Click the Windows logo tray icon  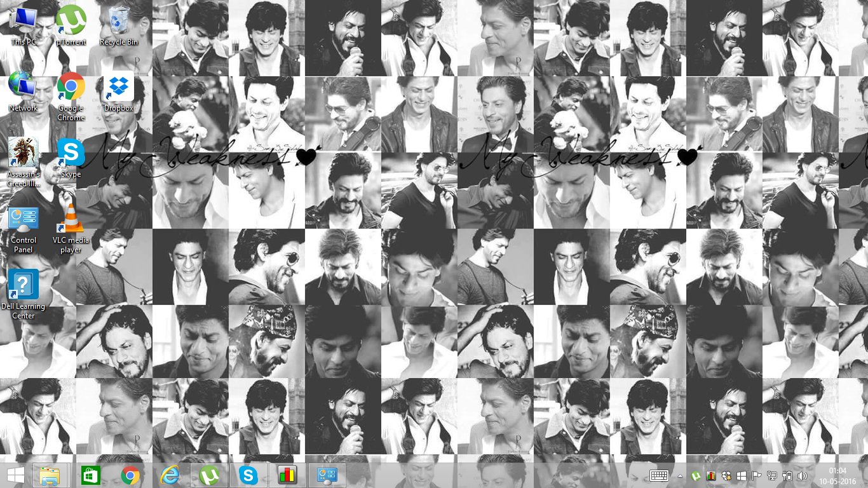(x=742, y=475)
